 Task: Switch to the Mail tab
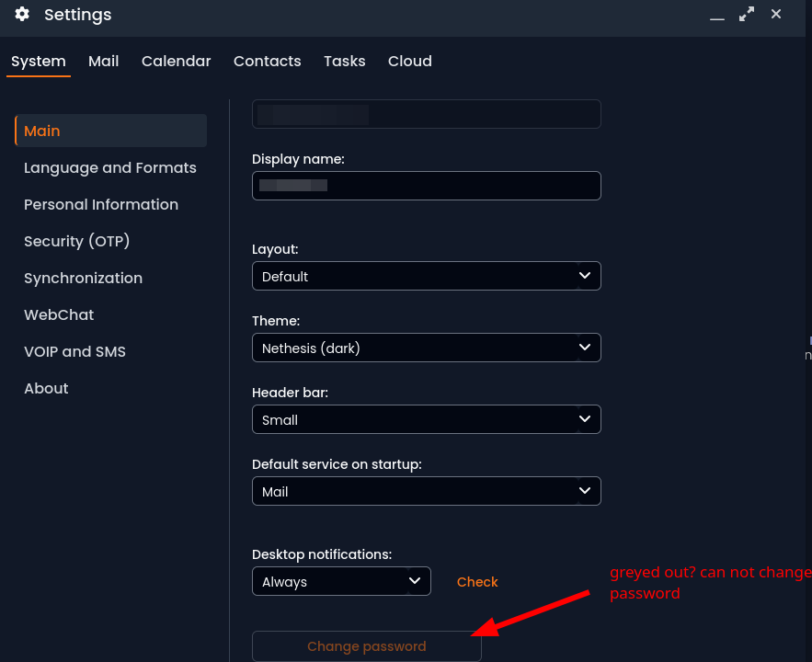[103, 61]
